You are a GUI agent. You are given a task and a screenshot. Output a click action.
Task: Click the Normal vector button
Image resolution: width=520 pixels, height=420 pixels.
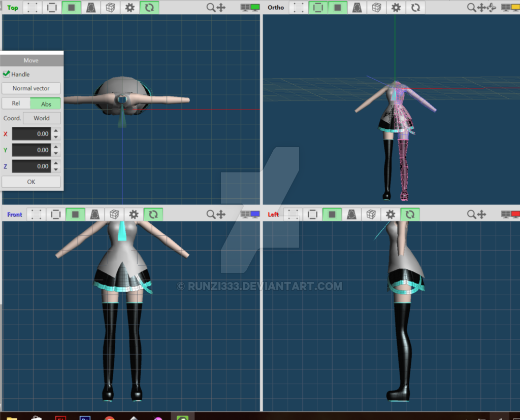pyautogui.click(x=31, y=88)
